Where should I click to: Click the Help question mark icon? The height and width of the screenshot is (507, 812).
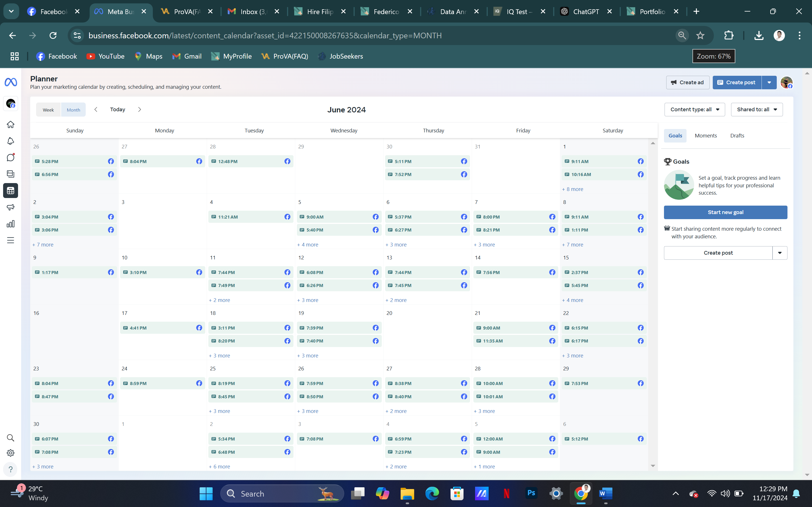tap(10, 469)
